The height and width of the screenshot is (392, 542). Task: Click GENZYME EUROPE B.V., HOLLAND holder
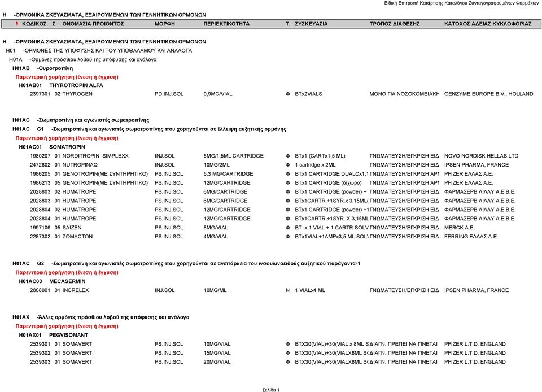click(489, 94)
